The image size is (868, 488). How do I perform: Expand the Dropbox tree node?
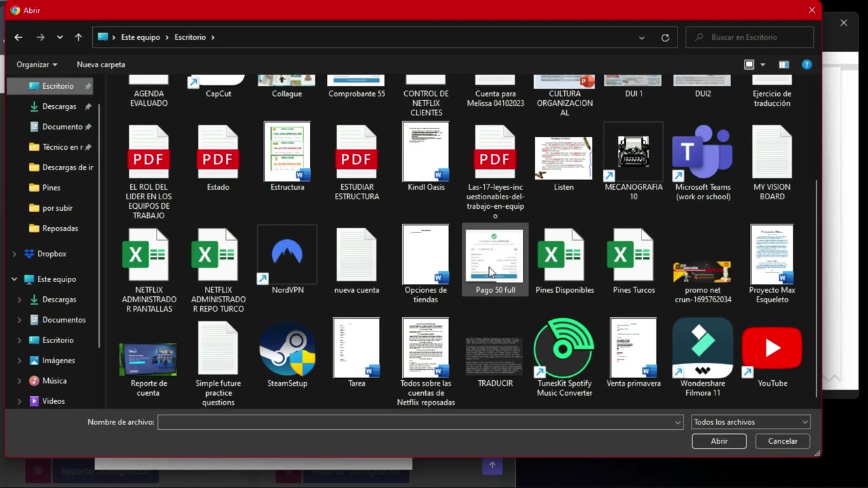[14, 254]
